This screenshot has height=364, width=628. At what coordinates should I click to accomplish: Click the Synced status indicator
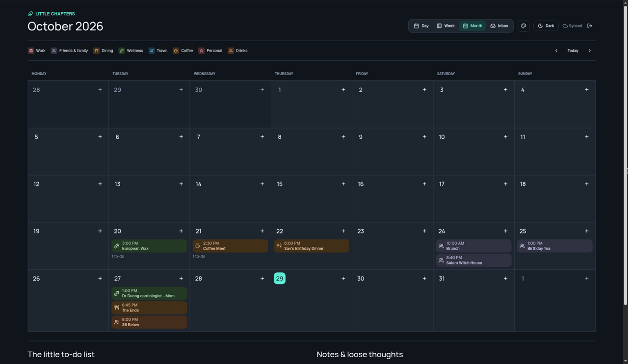[573, 26]
